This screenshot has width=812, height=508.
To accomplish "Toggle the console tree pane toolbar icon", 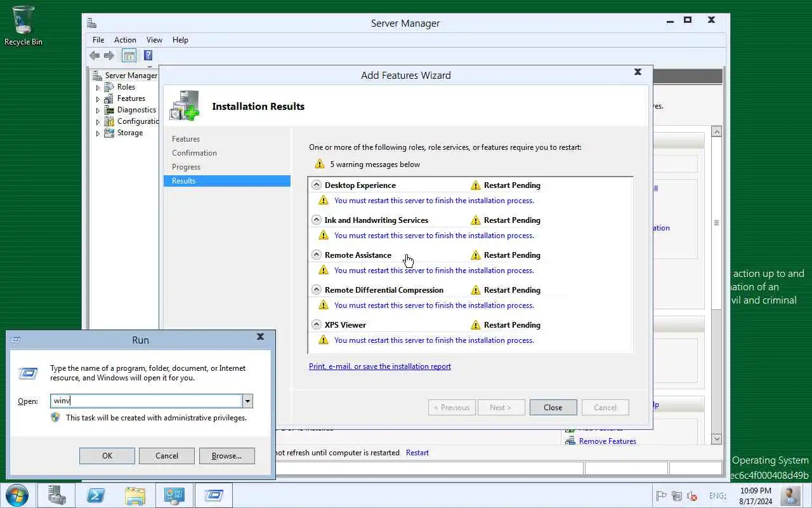I will coord(129,56).
